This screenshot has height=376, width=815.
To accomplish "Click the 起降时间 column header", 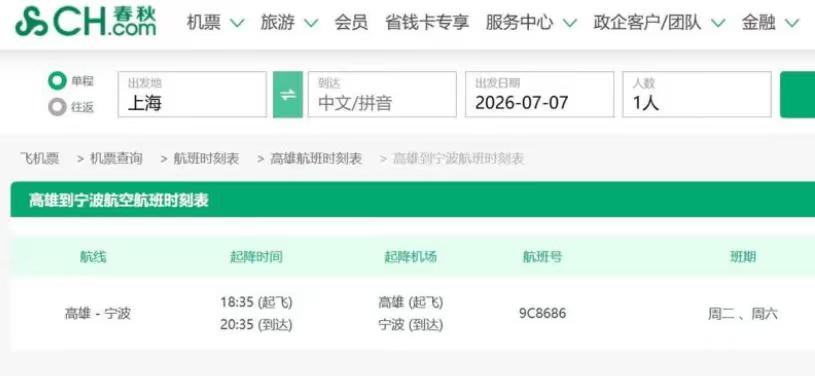I will [256, 256].
